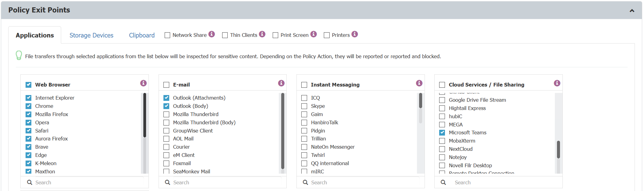Collapse the Policy Exit Points panel
Image resolution: width=644 pixels, height=191 pixels.
pos(632,10)
